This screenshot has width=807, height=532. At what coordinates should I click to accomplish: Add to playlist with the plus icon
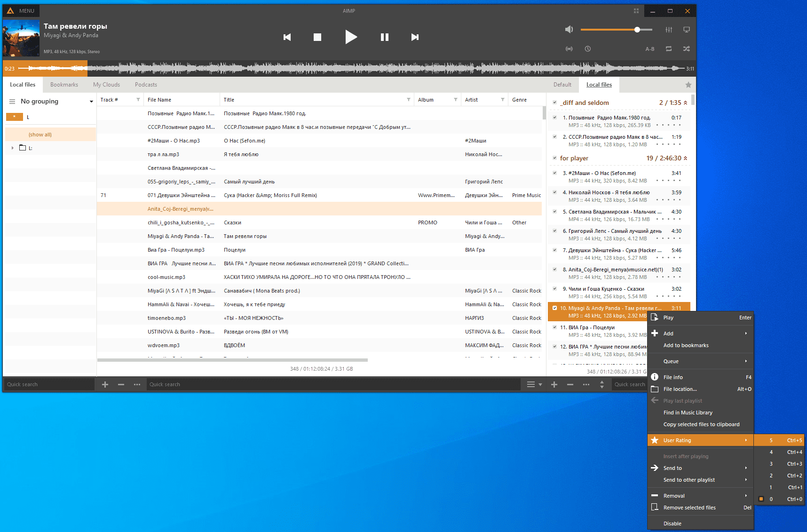pyautogui.click(x=554, y=384)
